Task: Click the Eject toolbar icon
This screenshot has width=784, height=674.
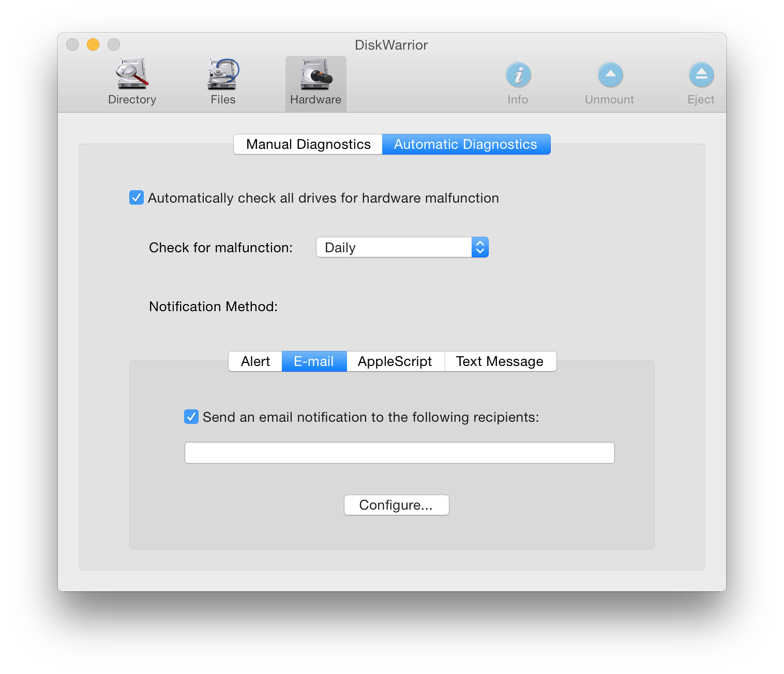Action: pyautogui.click(x=701, y=84)
